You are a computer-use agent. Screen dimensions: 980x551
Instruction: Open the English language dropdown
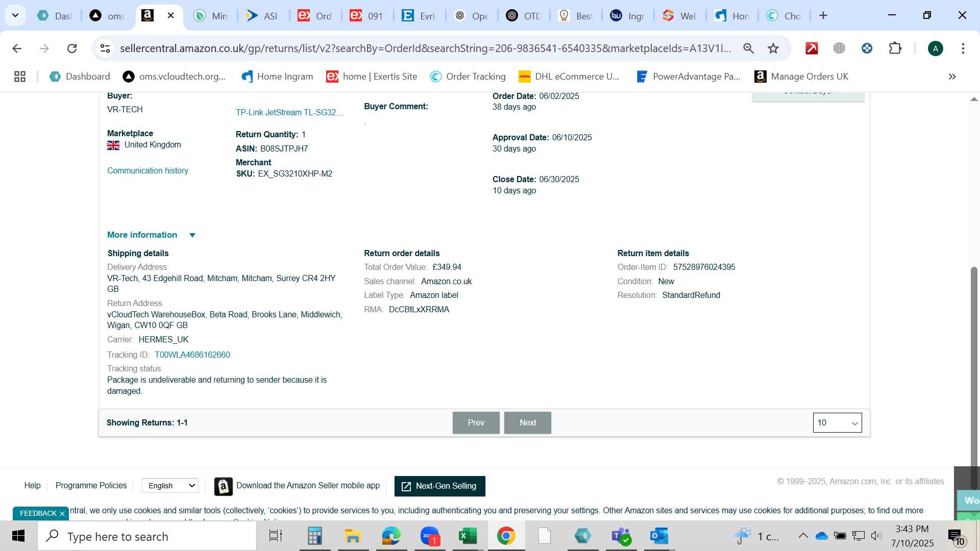(x=170, y=486)
